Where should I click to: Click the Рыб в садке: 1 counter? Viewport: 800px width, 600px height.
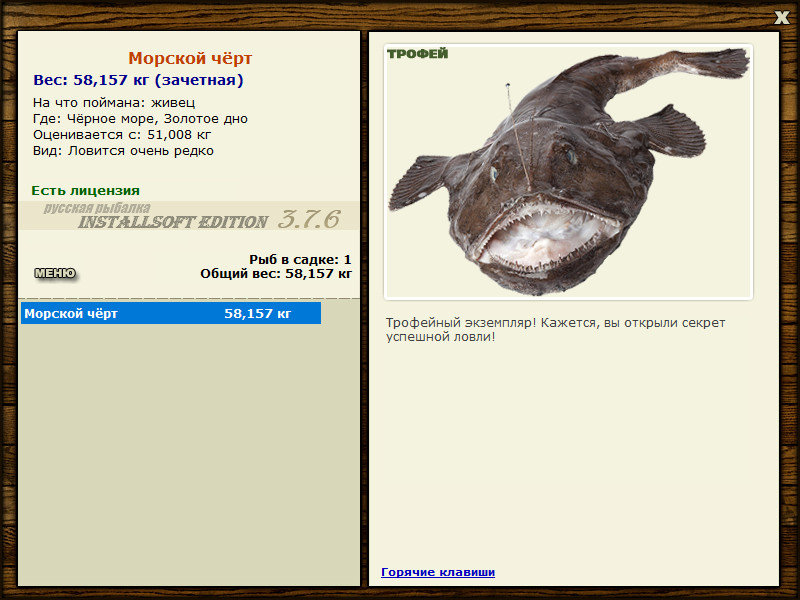click(300, 259)
